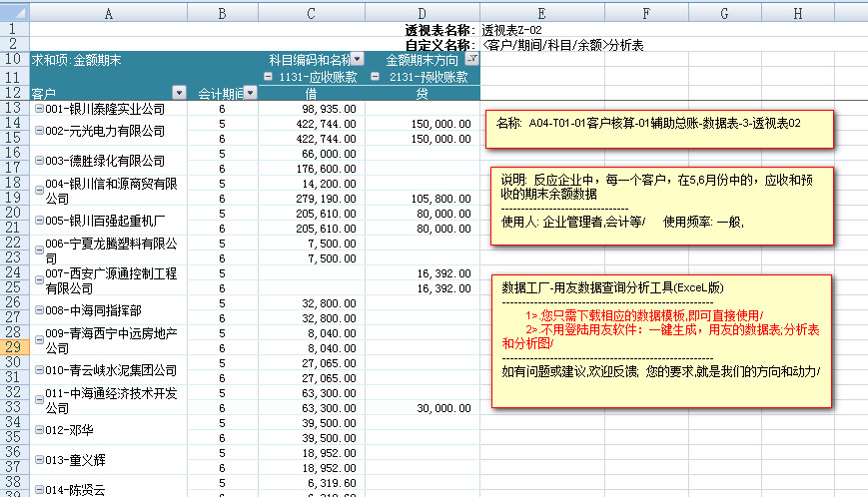The height and width of the screenshot is (497, 868).
Task: Open the 科目编码和名称 column filter dropdown
Action: pos(357,60)
